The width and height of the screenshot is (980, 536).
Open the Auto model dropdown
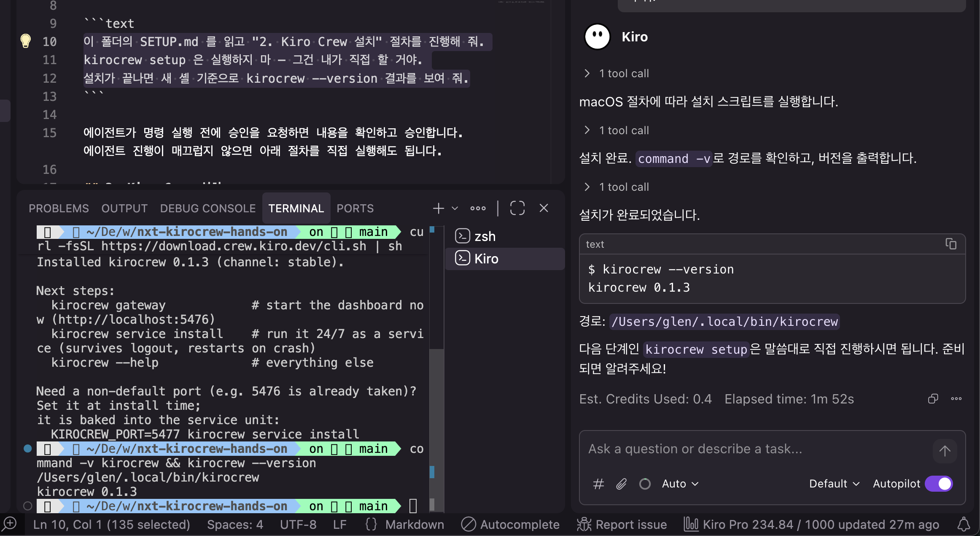tap(680, 484)
